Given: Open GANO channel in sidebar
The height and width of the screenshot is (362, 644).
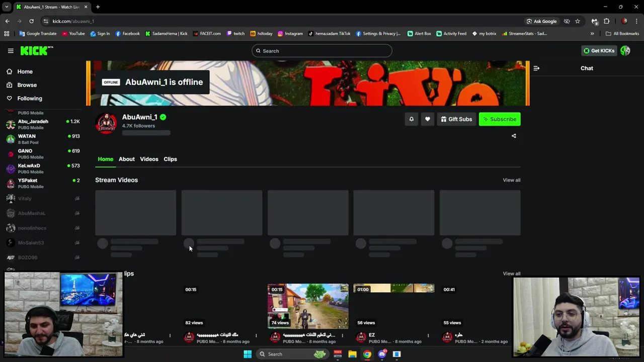Looking at the screenshot, I should click(x=43, y=154).
